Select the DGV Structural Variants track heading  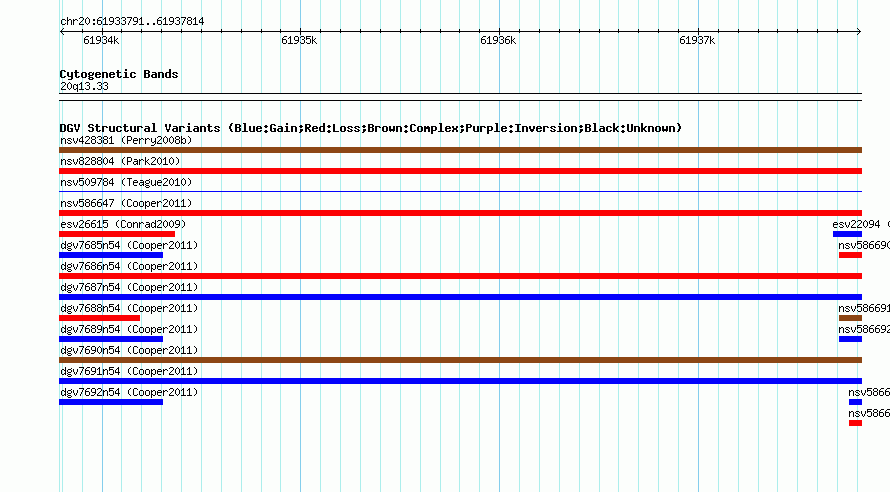pos(371,128)
